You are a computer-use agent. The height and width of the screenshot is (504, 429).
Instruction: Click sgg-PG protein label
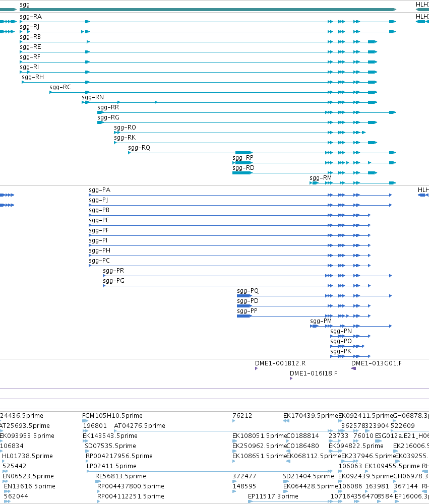[x=113, y=281]
